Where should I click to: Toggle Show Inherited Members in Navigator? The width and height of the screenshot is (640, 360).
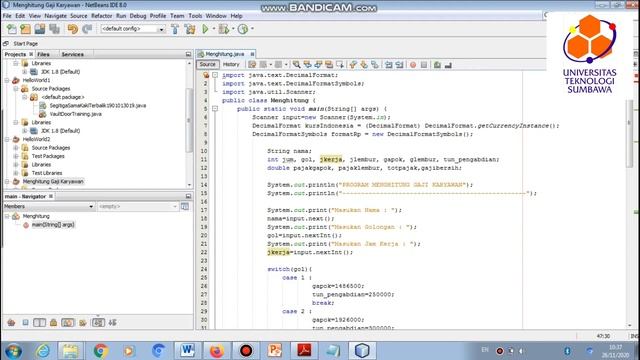coord(11,322)
